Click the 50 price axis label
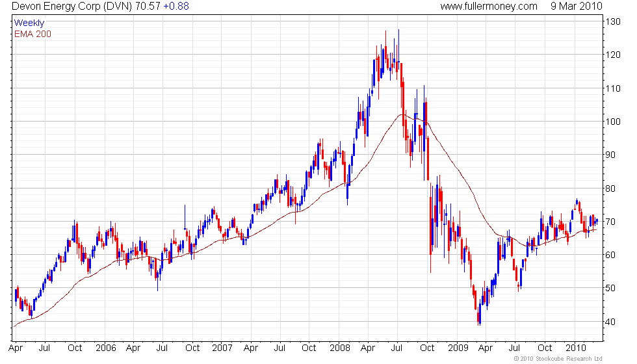Image resolution: width=637 pixels, height=364 pixels. 610,288
